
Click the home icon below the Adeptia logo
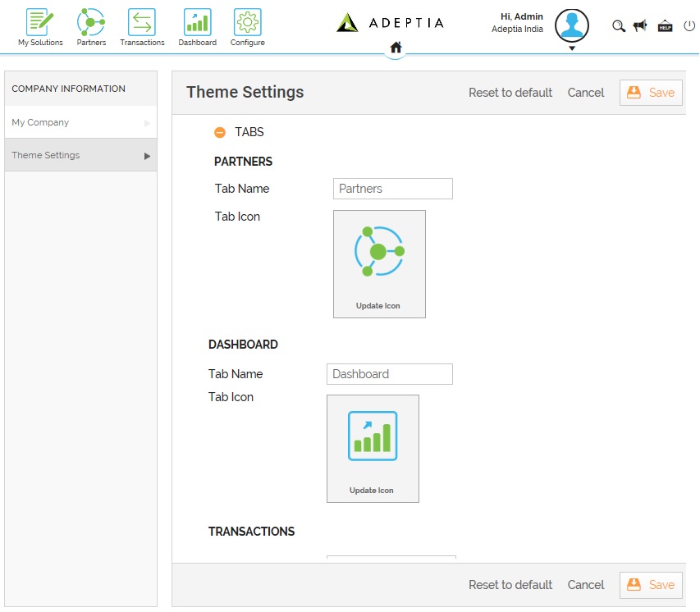click(x=396, y=48)
